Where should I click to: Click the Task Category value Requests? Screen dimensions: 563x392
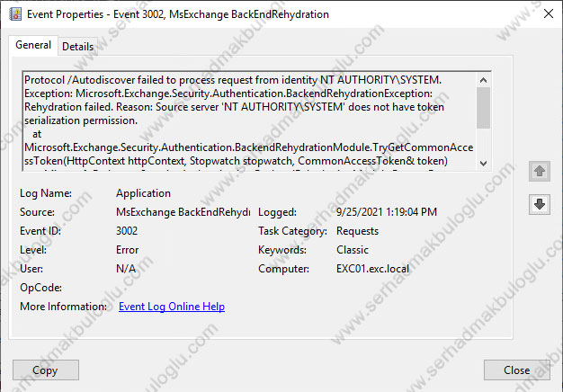pyautogui.click(x=357, y=231)
